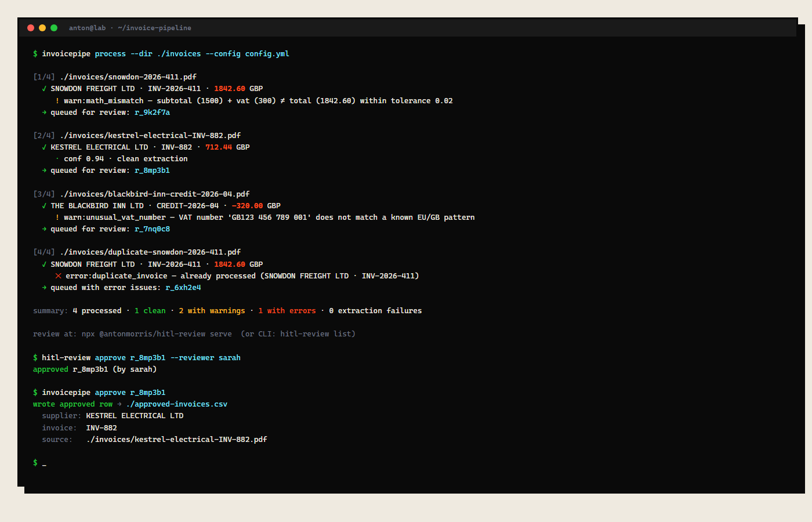Screen dimensions: 812x522
Task: Click the supplier value KESTREL ELECTRICAL LTD
Action: pos(135,416)
